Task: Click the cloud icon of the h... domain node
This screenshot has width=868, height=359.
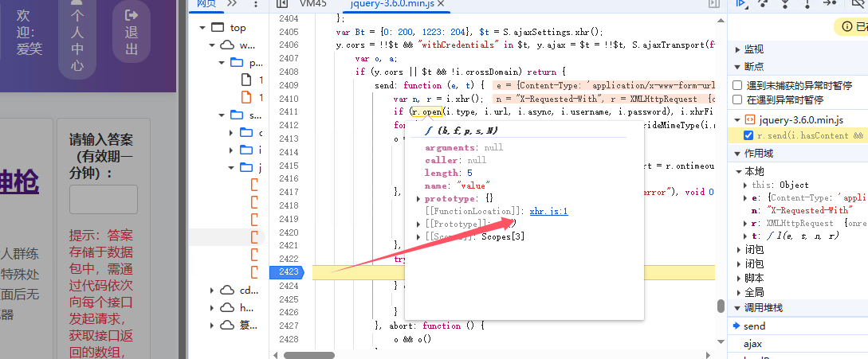Action: [227, 307]
